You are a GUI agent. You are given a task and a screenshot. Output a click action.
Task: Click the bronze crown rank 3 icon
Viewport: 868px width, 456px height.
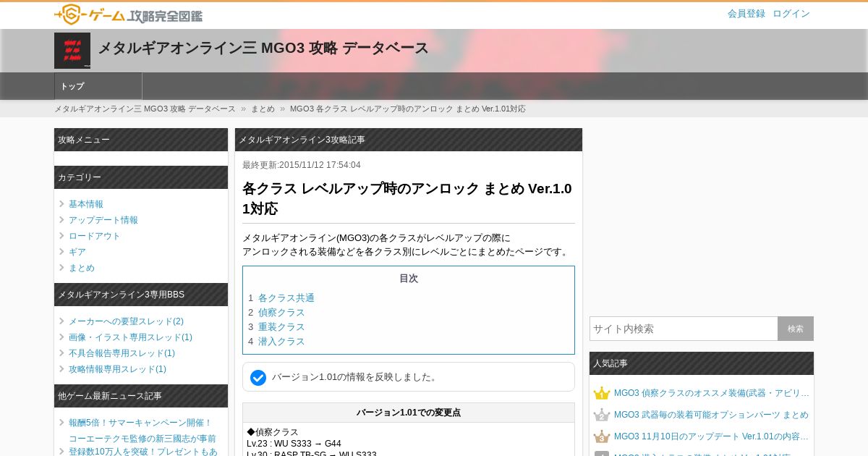(602, 436)
